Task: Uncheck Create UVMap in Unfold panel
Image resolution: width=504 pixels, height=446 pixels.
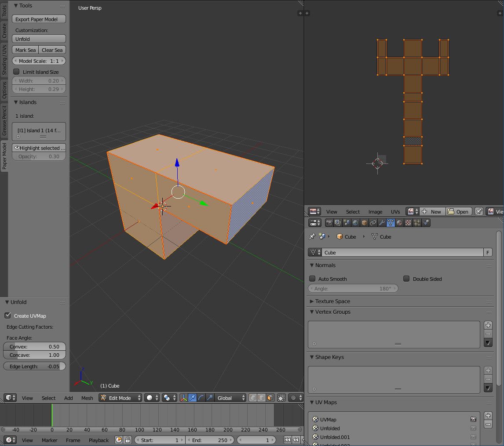Action: (x=7, y=315)
